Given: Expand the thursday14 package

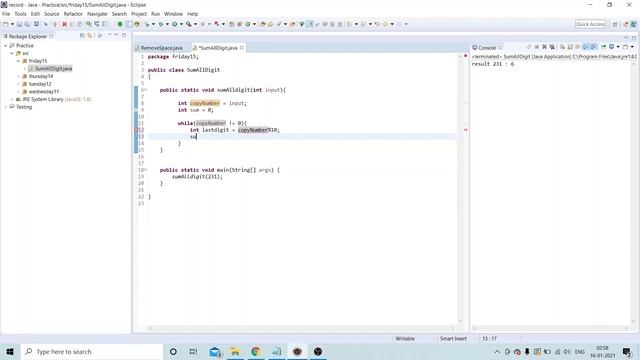Looking at the screenshot, I should [18, 76].
